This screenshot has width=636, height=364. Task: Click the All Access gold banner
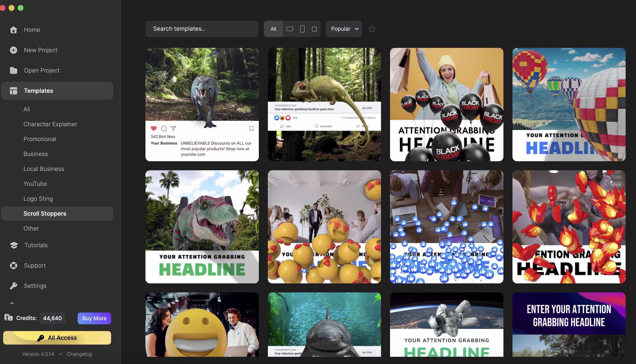[57, 338]
